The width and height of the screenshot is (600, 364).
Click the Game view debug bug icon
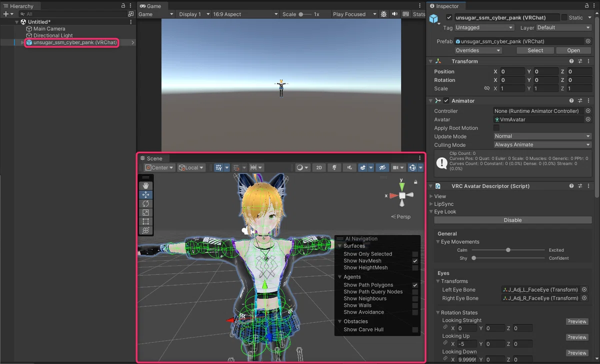[384, 14]
